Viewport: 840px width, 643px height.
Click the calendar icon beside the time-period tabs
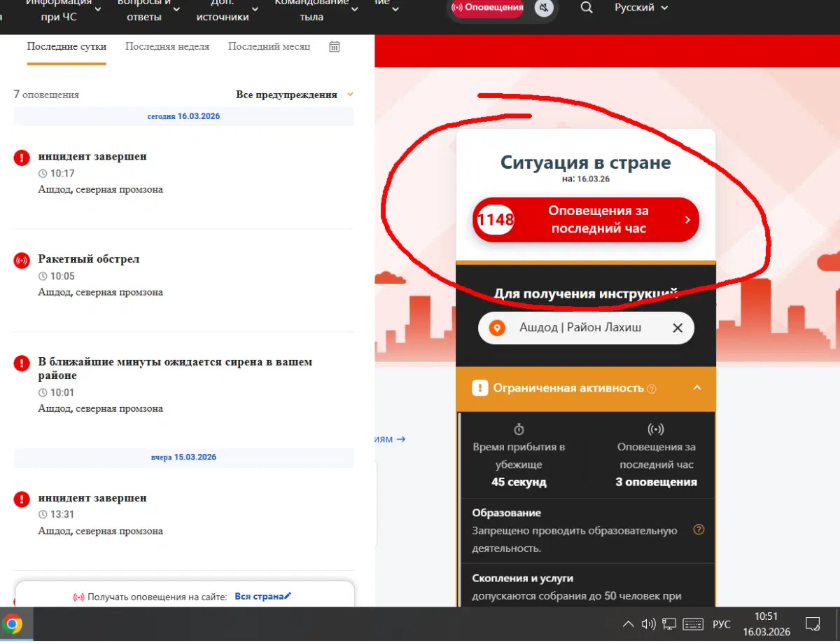coord(334,46)
